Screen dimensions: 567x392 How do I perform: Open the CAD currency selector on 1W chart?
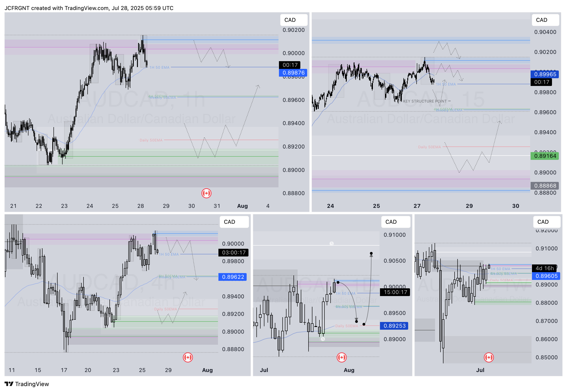pos(547,222)
